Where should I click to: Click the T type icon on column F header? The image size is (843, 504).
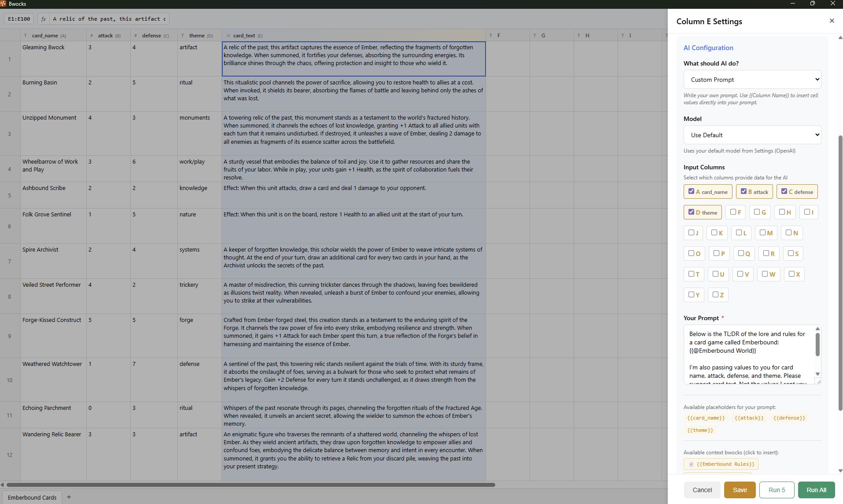tap(490, 35)
